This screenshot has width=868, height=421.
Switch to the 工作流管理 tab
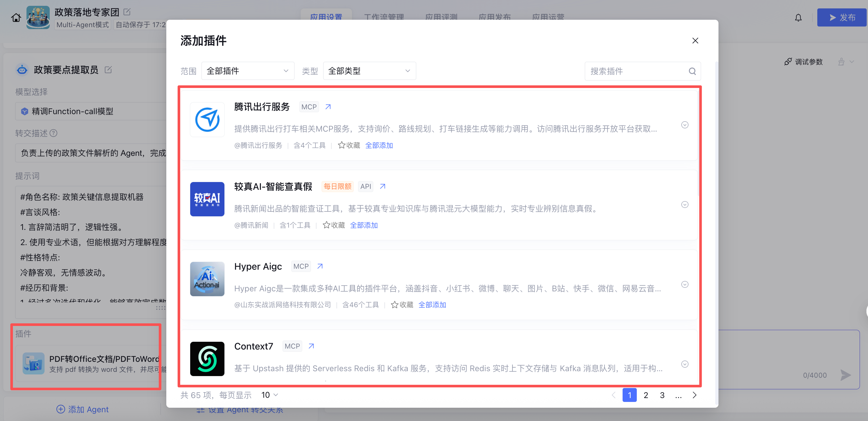click(x=384, y=16)
